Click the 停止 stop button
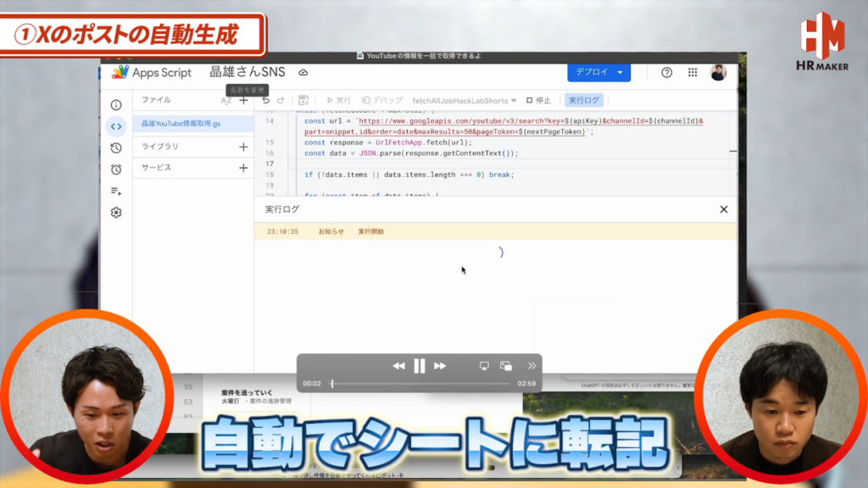 point(538,100)
